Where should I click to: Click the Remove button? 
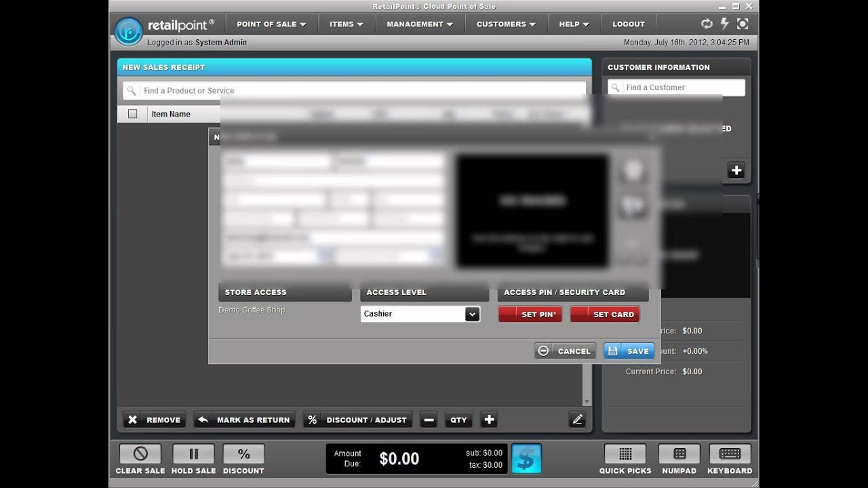click(155, 420)
